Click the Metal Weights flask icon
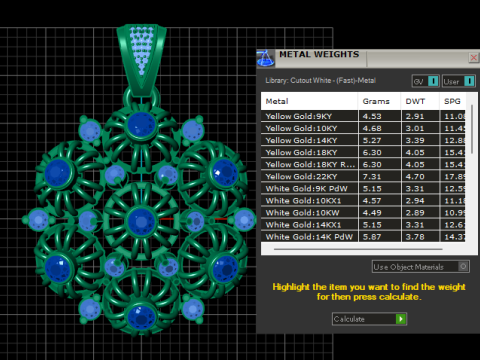Image resolution: width=480 pixels, height=360 pixels. pyautogui.click(x=265, y=58)
